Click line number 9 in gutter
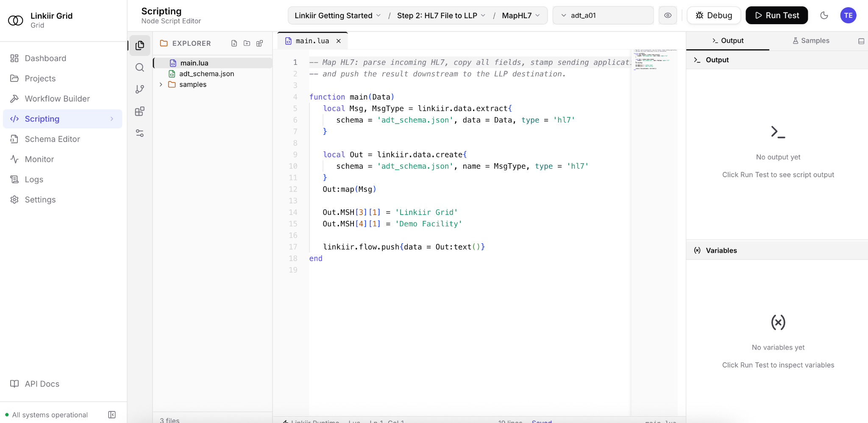868x423 pixels. (x=295, y=155)
